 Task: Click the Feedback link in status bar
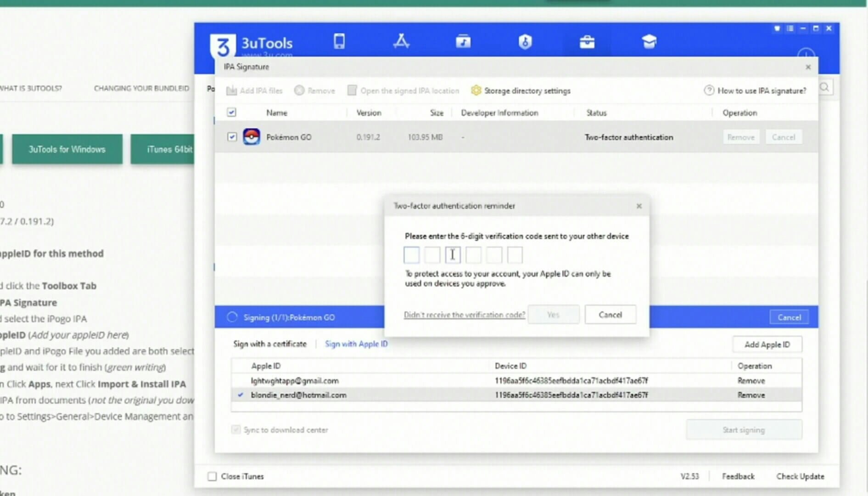(x=738, y=476)
